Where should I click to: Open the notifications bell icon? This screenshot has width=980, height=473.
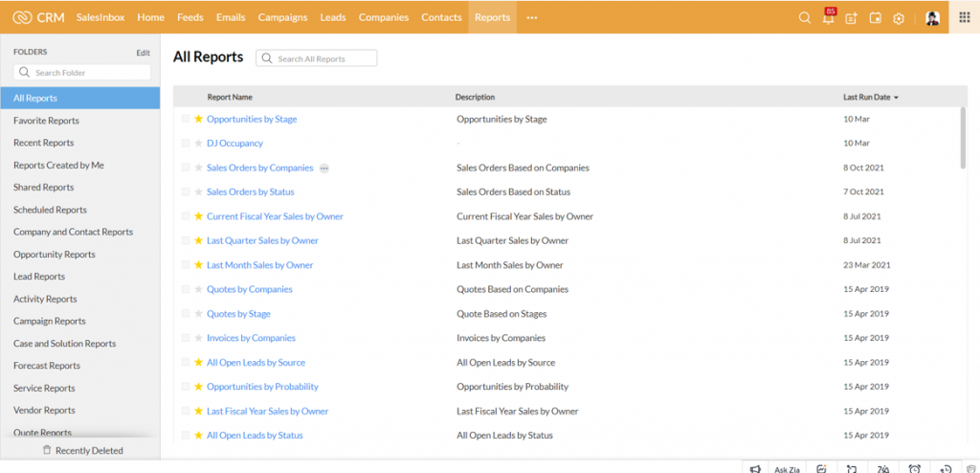click(x=828, y=18)
